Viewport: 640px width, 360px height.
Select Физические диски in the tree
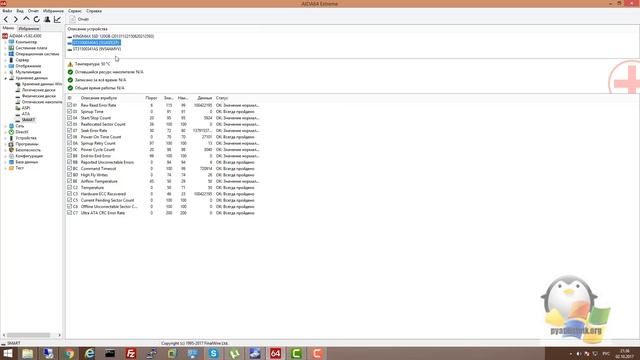point(38,96)
